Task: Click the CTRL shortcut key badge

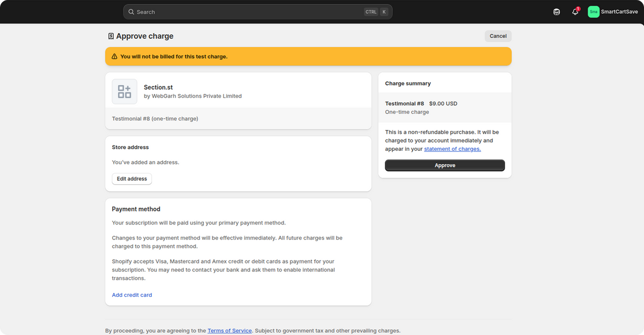Action: click(371, 12)
